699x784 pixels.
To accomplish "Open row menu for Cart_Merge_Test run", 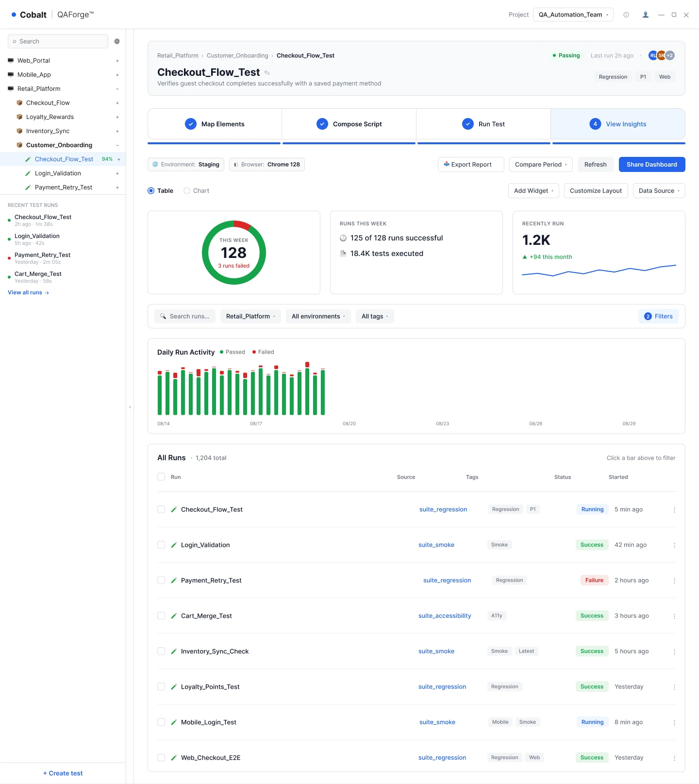I will coord(674,616).
